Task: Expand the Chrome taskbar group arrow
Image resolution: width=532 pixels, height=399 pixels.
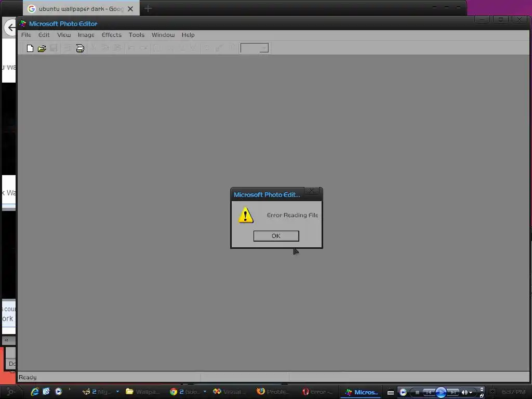Action: (205, 392)
